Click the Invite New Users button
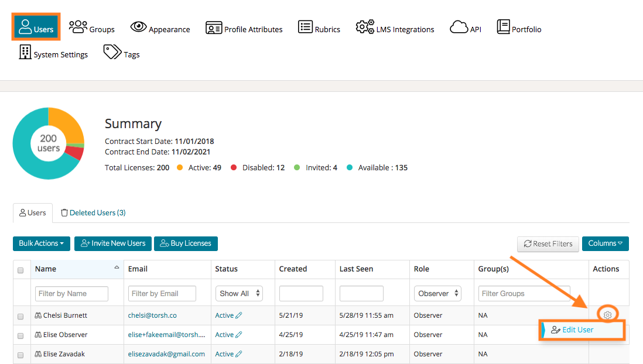Screen dimensions: 643x364 (113, 243)
